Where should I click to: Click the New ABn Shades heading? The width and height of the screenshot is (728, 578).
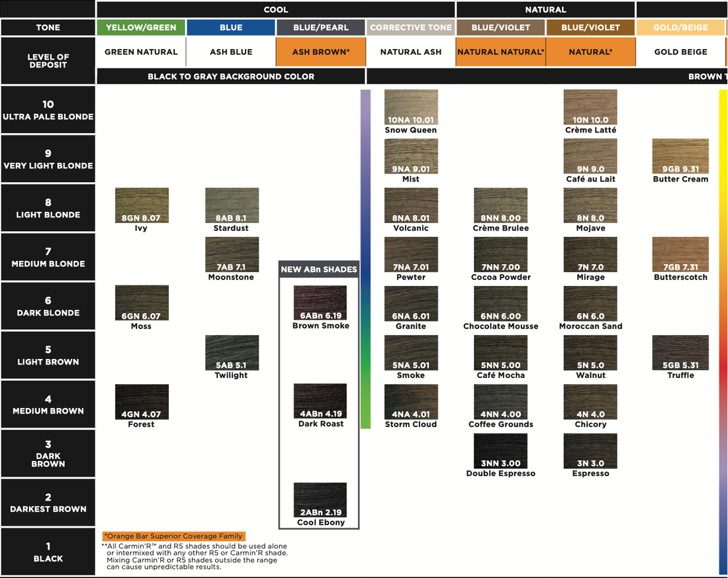coord(319,269)
